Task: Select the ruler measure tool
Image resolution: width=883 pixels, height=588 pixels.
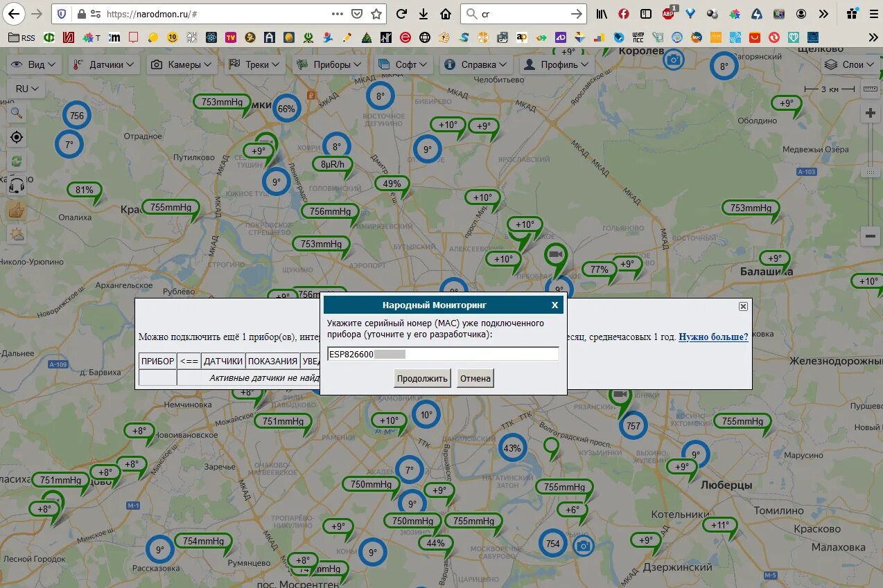Action: click(871, 89)
